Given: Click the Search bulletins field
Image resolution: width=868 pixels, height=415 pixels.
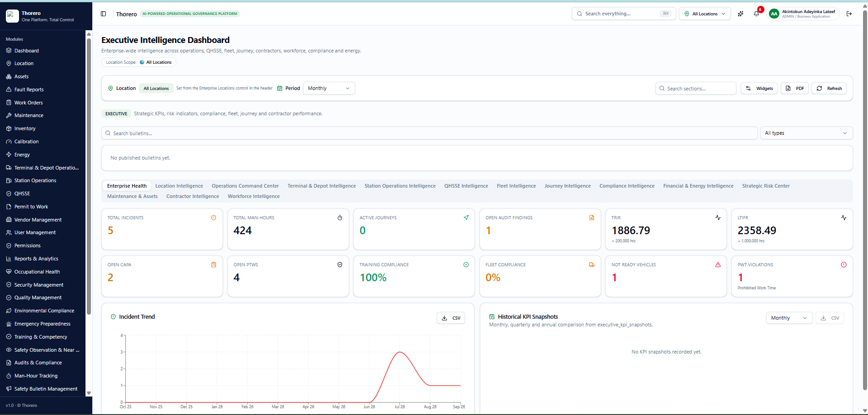Looking at the screenshot, I should point(429,133).
